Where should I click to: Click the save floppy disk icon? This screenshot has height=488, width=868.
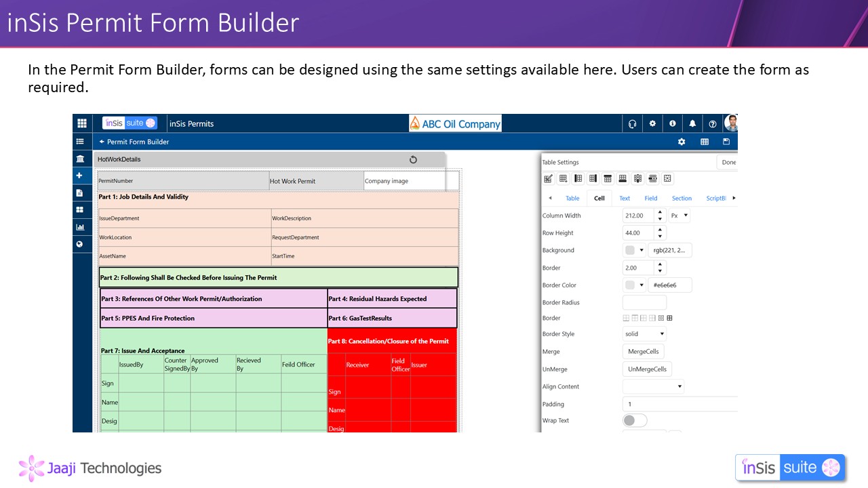[x=726, y=142]
